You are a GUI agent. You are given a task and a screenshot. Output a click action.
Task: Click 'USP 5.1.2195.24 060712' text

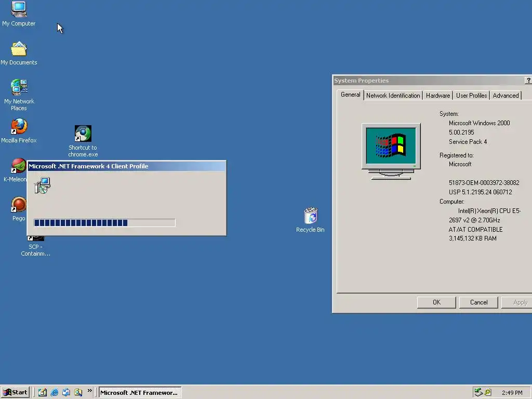[x=480, y=192]
